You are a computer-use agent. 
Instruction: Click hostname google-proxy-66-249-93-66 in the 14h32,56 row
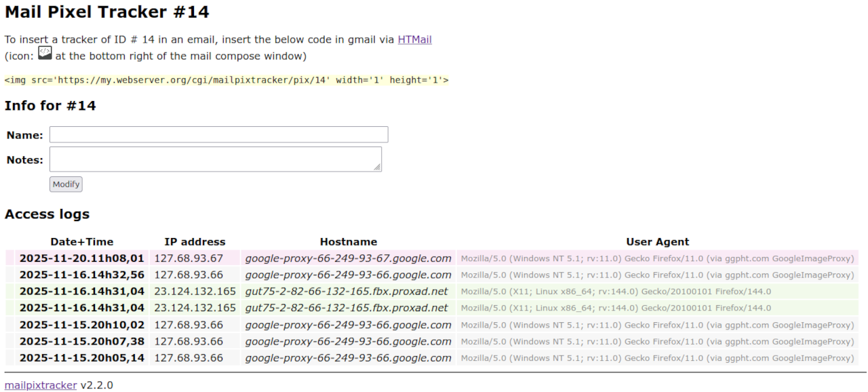click(x=349, y=275)
